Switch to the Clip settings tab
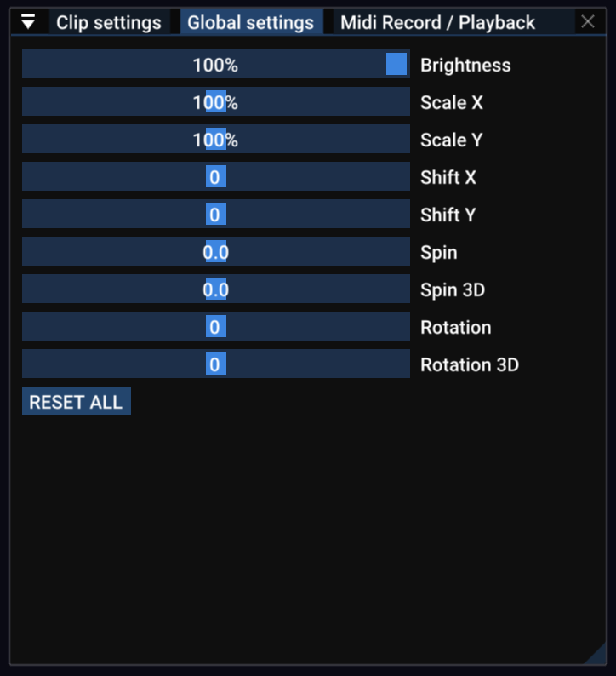The height and width of the screenshot is (676, 616). pos(108,22)
